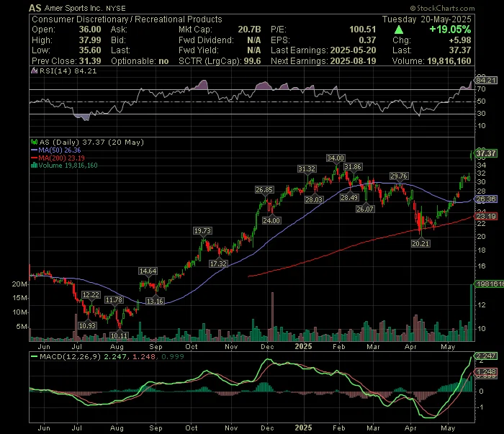Click the 14.64 price annotation
504x434 pixels.
pos(148,271)
